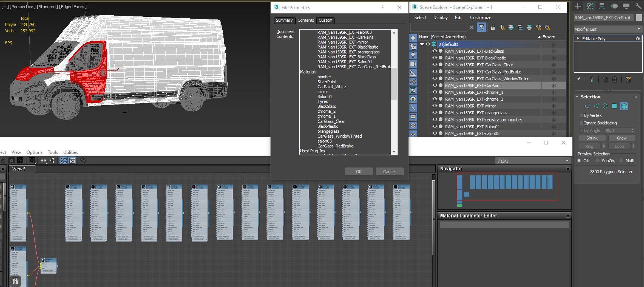Click the lock icon in Scene Explorer toolbar
The width and height of the screenshot is (644, 287).
click(493, 28)
